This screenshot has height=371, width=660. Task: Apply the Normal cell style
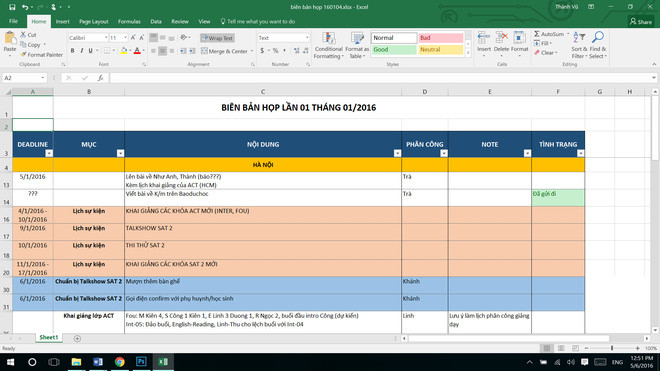394,38
